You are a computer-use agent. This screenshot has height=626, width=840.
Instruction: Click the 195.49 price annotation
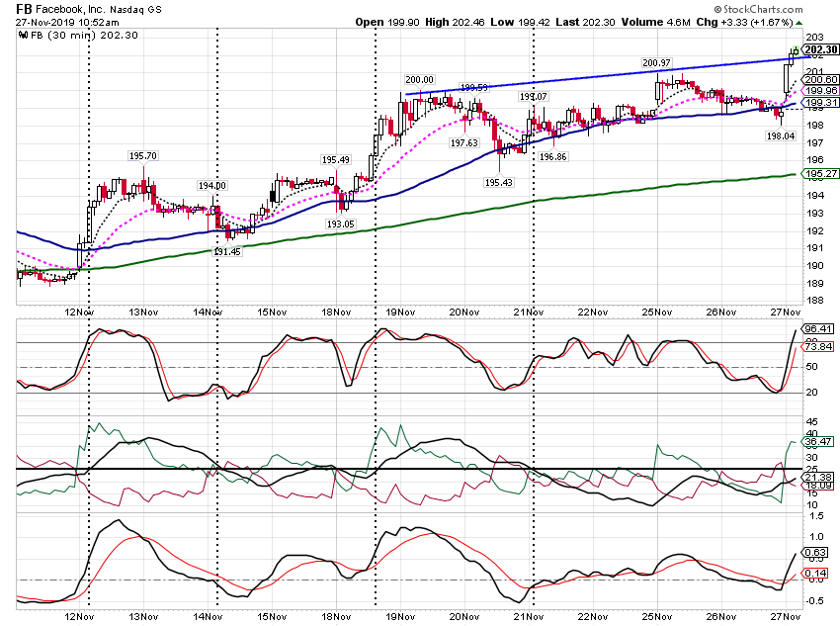pyautogui.click(x=336, y=160)
